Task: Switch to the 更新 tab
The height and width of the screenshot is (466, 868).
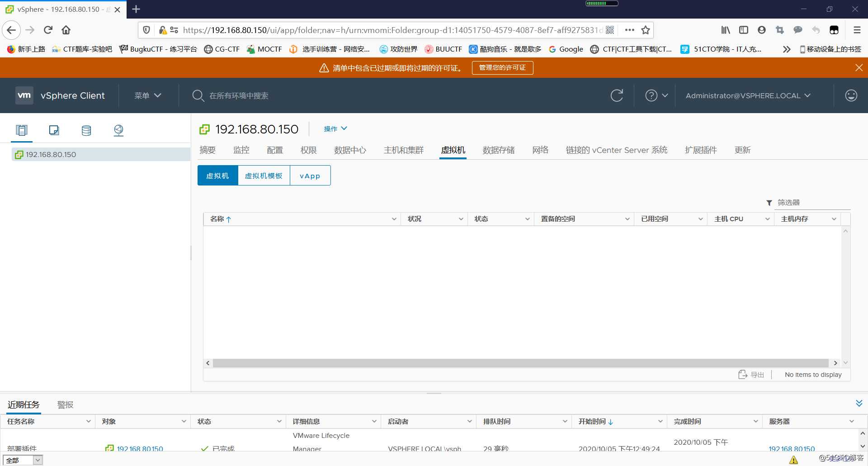Action: coord(742,150)
